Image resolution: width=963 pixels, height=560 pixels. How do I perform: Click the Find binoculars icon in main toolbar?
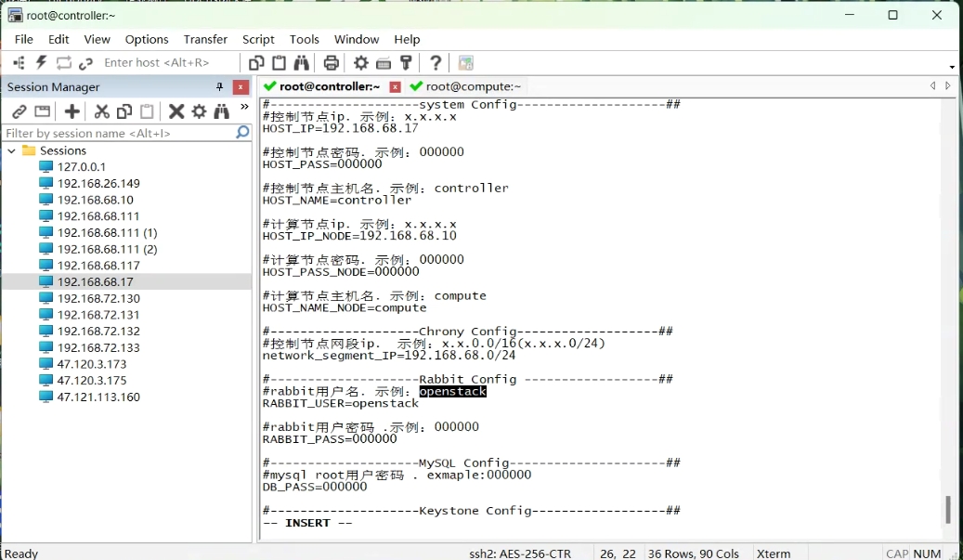(302, 63)
